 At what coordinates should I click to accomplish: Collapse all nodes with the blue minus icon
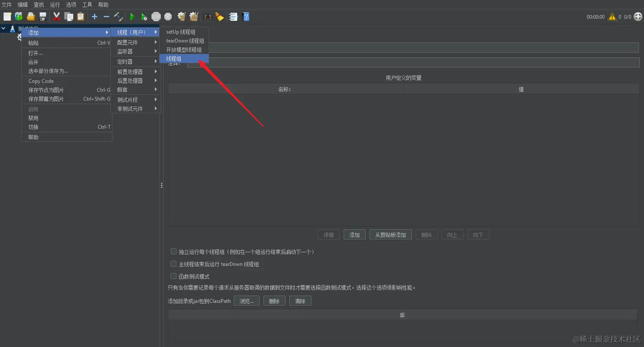(x=106, y=17)
